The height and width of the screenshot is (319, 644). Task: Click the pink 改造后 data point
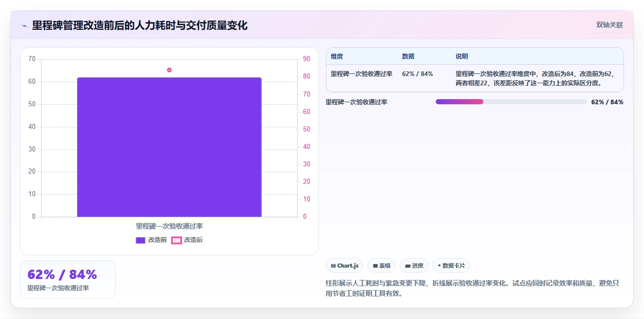[169, 70]
